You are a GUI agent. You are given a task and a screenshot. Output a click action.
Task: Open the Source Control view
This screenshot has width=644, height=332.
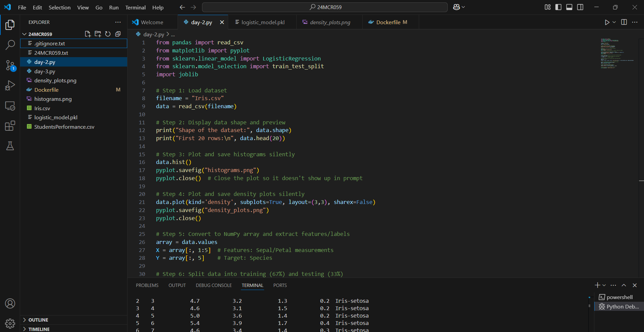click(10, 65)
